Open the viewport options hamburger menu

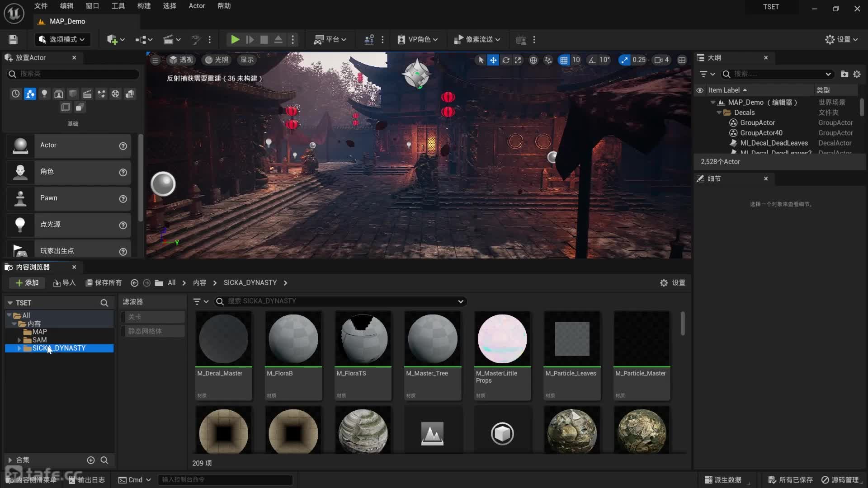tap(155, 60)
